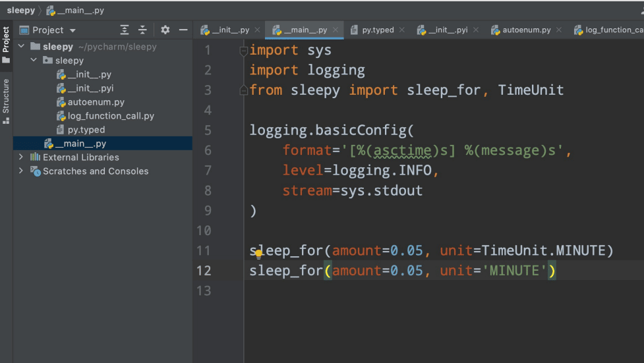644x363 pixels.
Task: Expand External Libraries node
Action: click(21, 157)
